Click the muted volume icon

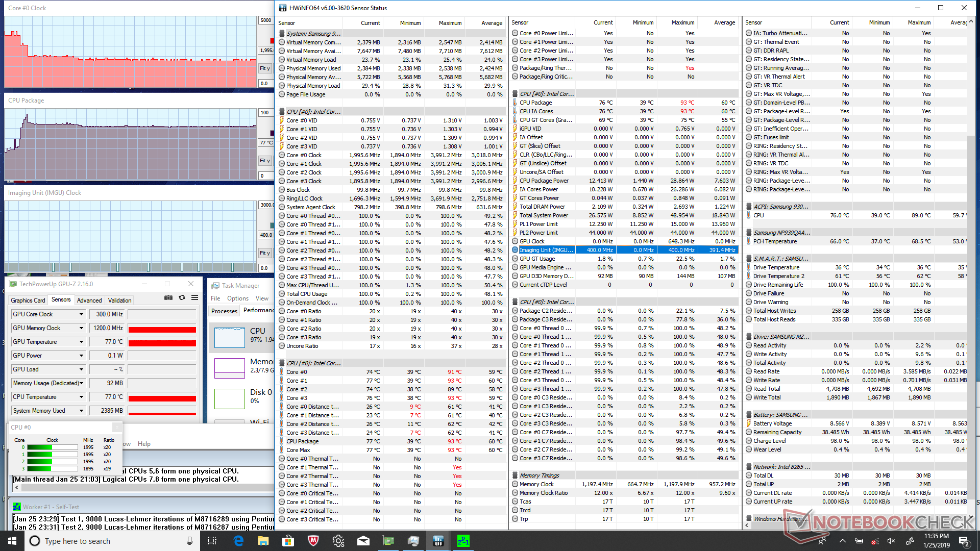pos(892,541)
